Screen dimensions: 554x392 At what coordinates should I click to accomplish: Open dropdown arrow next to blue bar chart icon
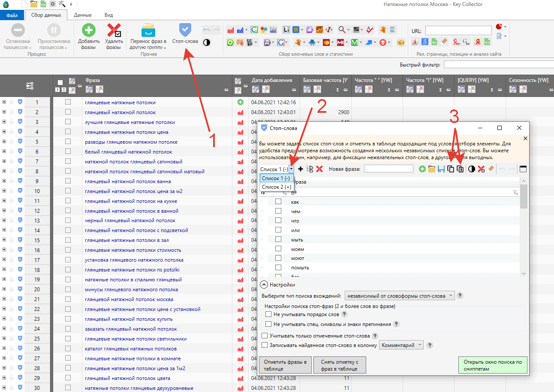click(x=246, y=30)
